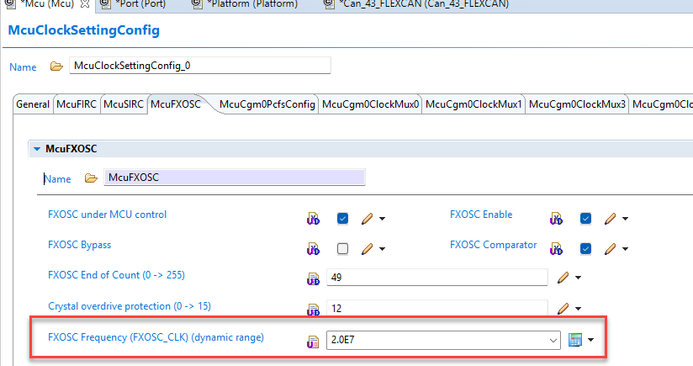The image size is (693, 366).
Task: Switch to the Platform editor tab
Action: tap(245, 4)
